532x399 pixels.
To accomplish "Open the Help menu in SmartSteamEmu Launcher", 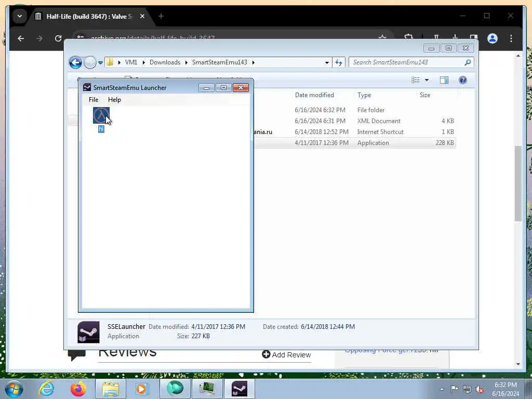I will pyautogui.click(x=114, y=100).
